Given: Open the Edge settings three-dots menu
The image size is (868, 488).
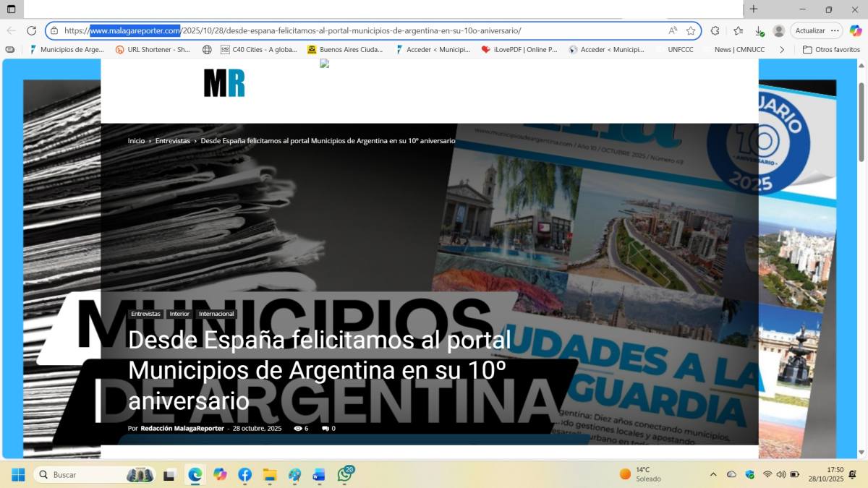Looking at the screenshot, I should click(835, 30).
